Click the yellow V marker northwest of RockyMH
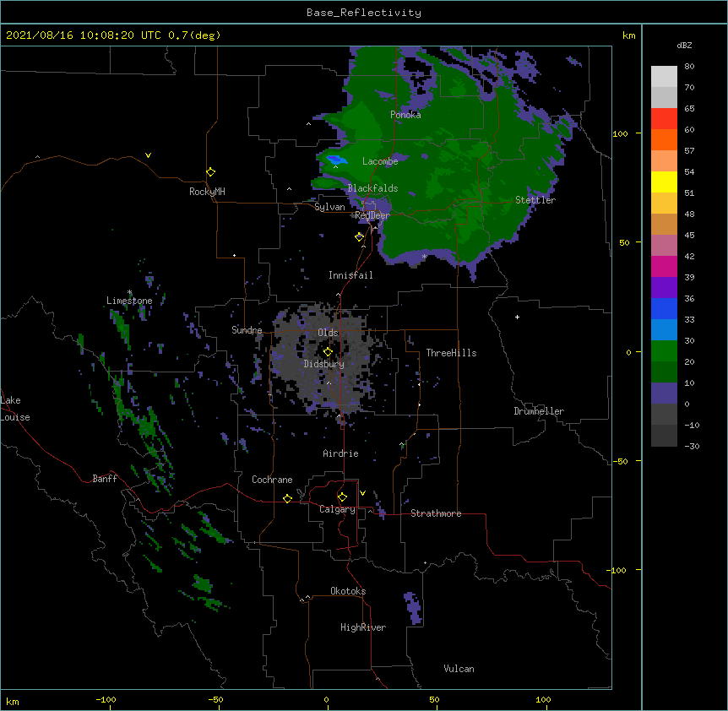728x711 pixels. coord(148,155)
